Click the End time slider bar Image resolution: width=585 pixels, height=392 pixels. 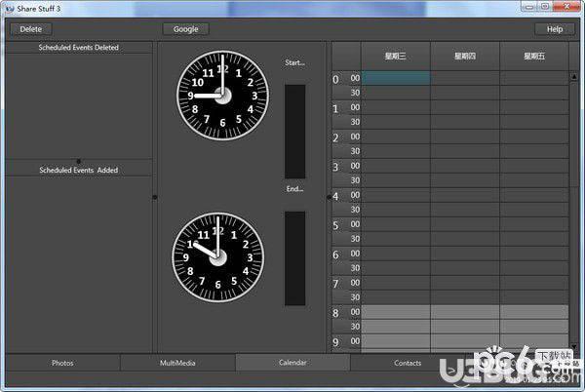coord(295,258)
